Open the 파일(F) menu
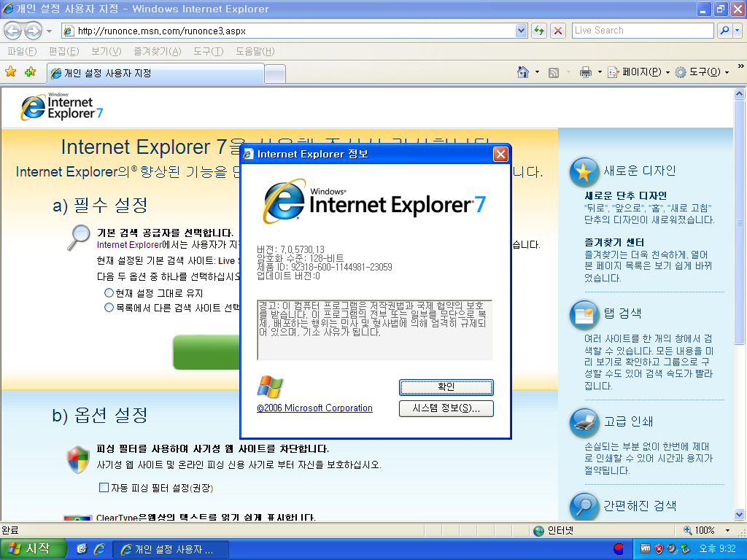 point(22,51)
